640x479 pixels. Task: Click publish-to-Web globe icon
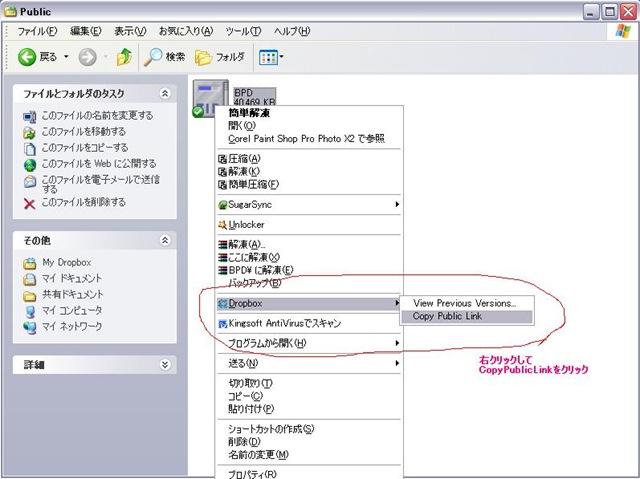point(30,164)
